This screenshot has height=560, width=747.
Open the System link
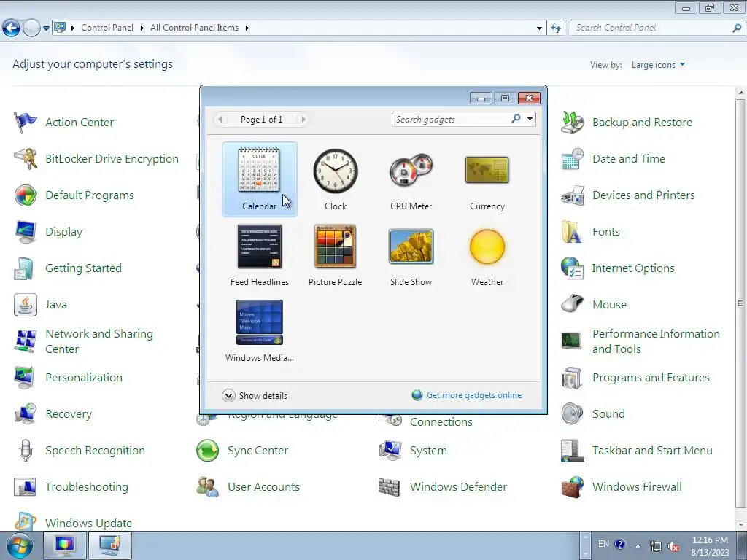(x=428, y=451)
